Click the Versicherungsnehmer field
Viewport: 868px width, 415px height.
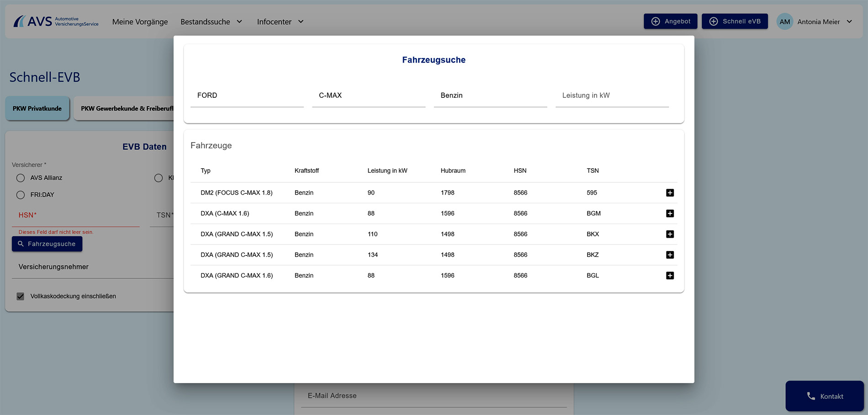click(x=93, y=267)
